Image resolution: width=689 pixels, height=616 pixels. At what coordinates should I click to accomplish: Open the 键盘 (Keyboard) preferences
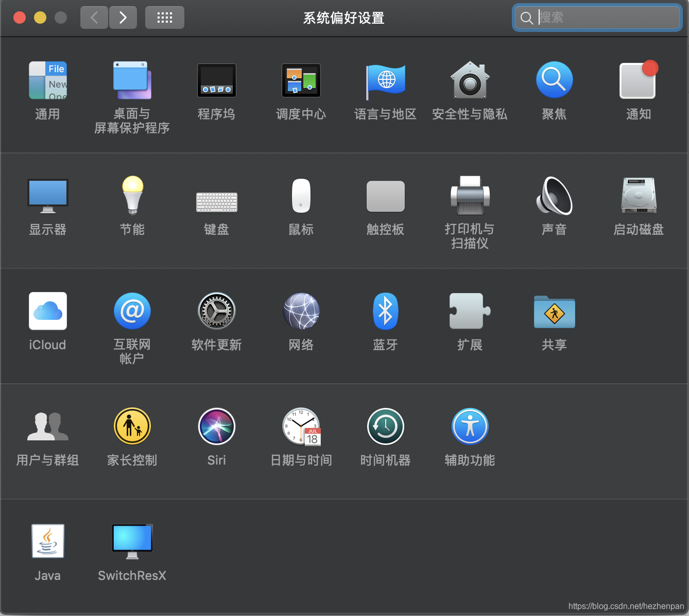click(x=217, y=202)
